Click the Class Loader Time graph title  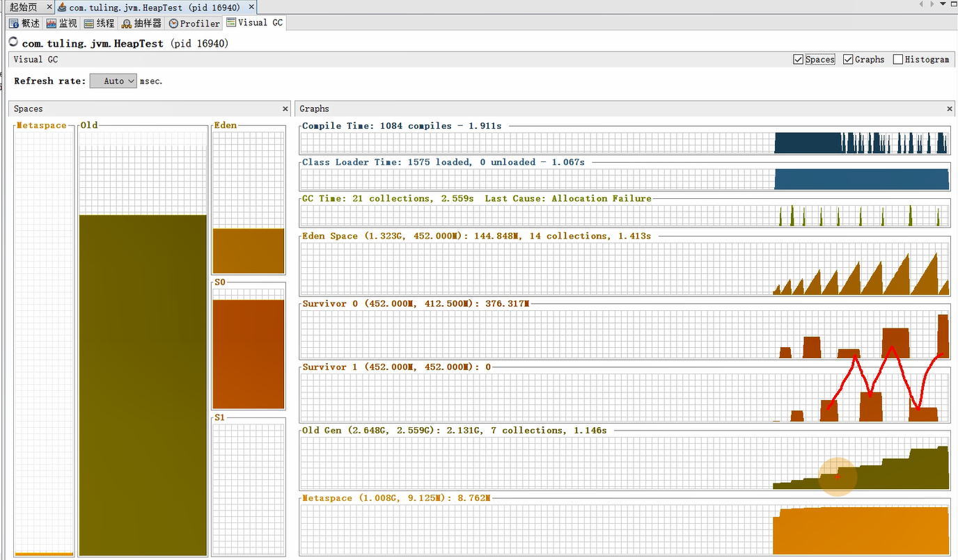click(443, 162)
